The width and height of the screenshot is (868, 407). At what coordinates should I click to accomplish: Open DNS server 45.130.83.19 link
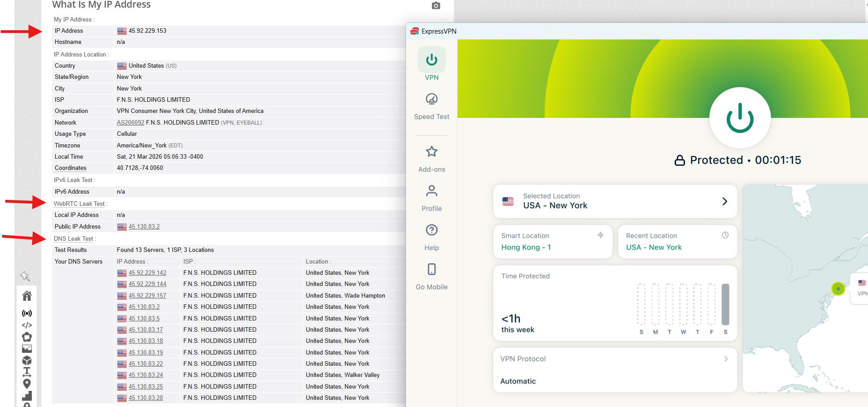pyautogui.click(x=146, y=352)
